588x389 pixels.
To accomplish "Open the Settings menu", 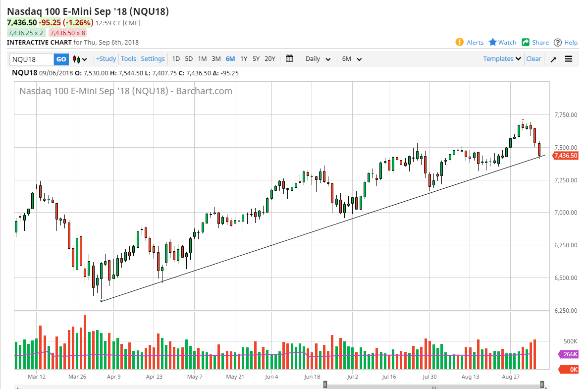I will coord(153,59).
